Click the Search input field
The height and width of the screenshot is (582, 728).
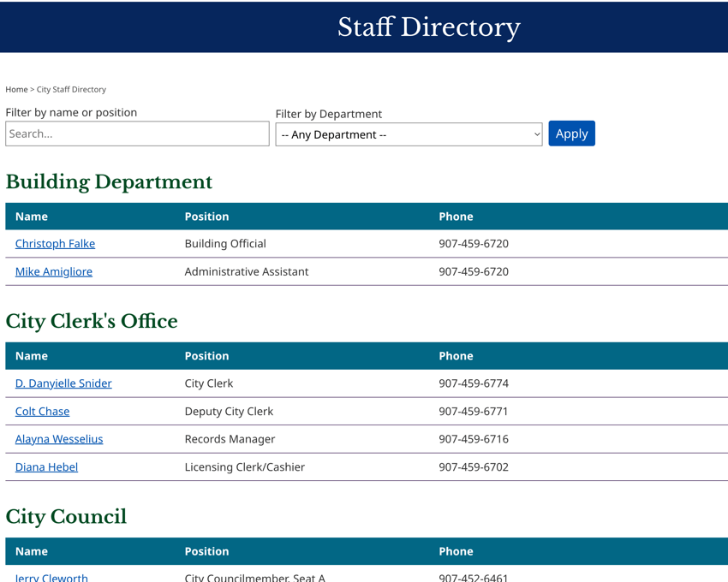(137, 133)
